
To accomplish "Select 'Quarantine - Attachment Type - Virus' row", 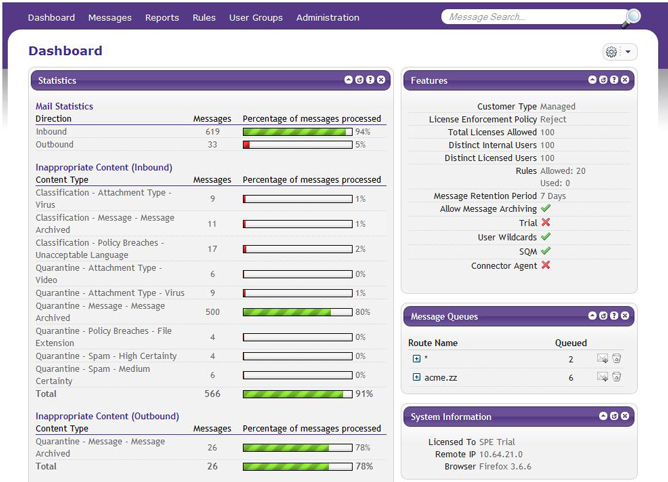I will 211,293.
